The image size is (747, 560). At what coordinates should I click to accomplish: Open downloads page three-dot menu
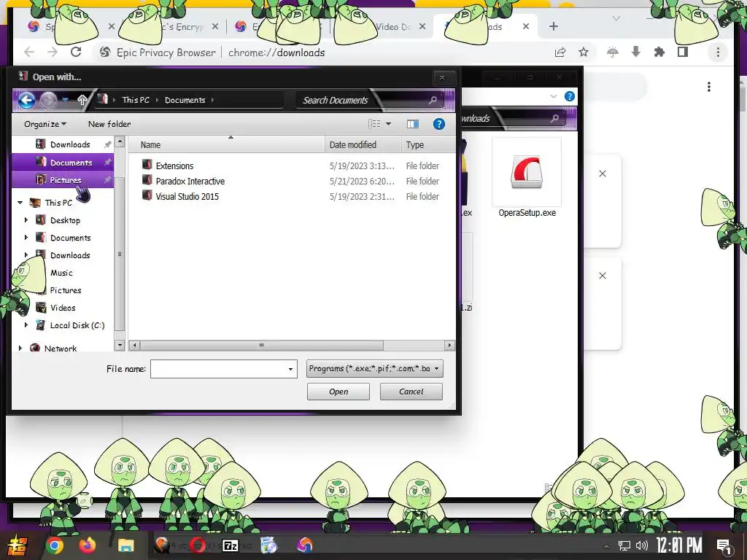click(709, 87)
